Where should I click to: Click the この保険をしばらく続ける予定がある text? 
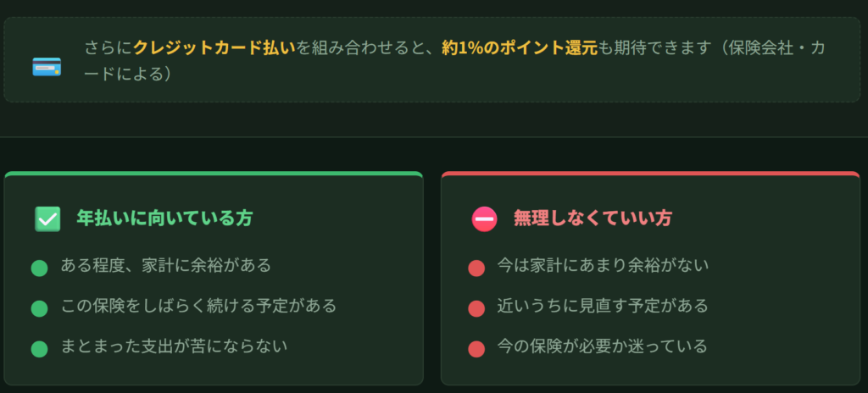click(x=198, y=305)
